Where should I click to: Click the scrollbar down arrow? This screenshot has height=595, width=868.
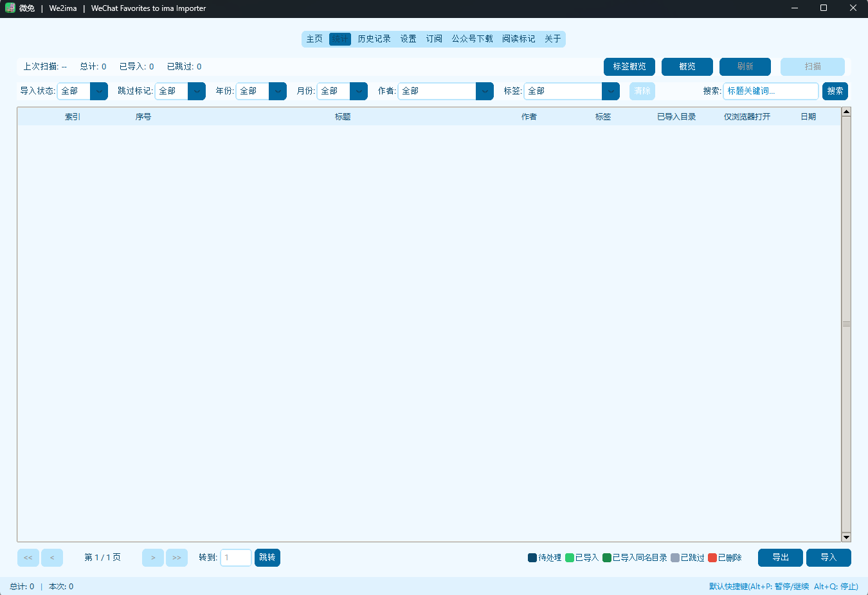[846, 537]
